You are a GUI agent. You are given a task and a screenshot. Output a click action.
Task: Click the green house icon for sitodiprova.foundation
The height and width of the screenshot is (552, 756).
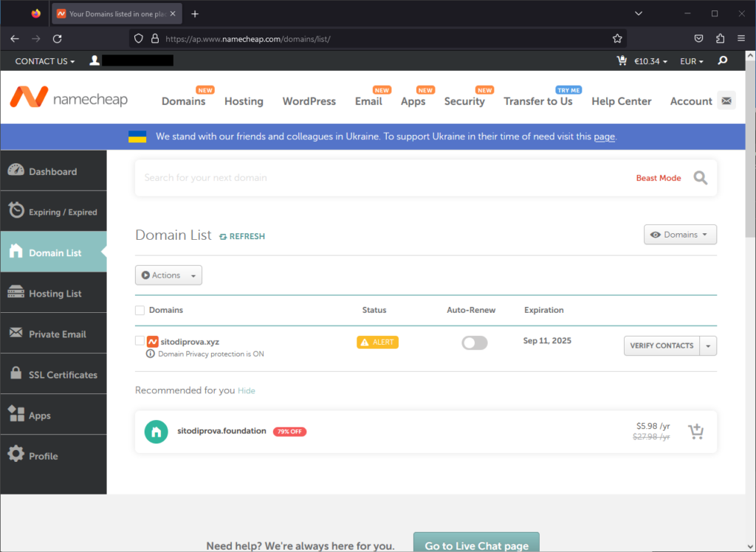(157, 432)
